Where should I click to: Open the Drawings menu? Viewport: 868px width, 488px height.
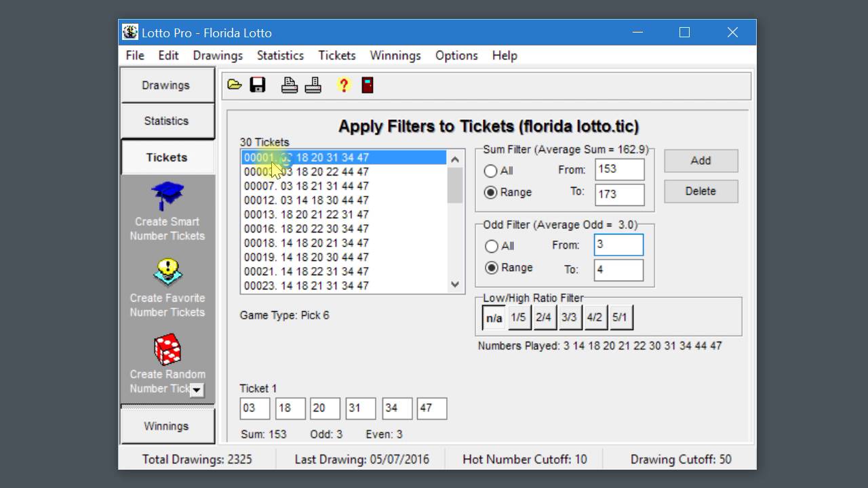pyautogui.click(x=218, y=56)
